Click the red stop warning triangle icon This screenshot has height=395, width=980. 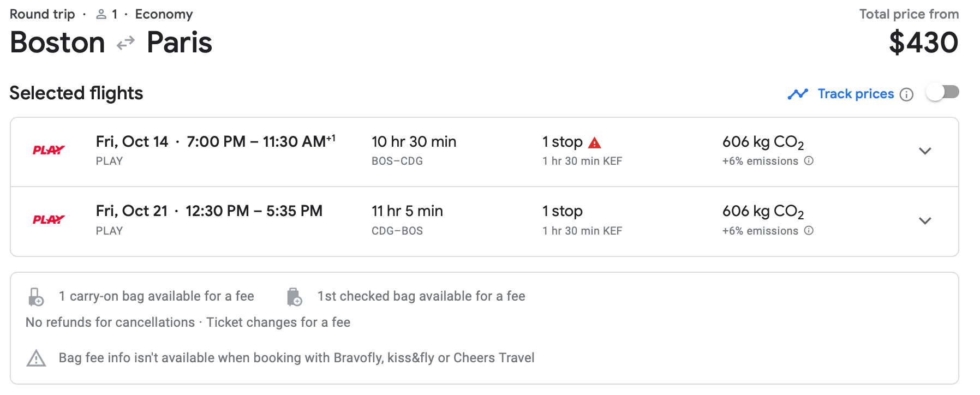coord(594,143)
